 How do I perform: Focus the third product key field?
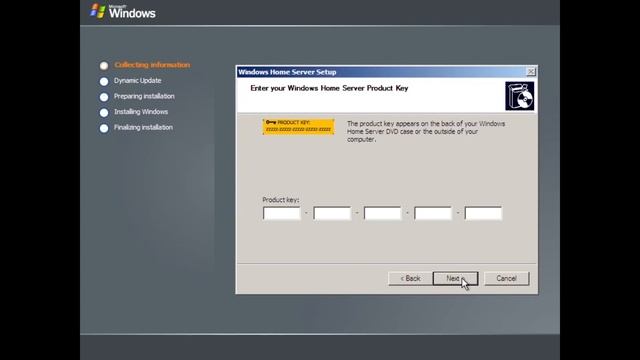pyautogui.click(x=382, y=213)
